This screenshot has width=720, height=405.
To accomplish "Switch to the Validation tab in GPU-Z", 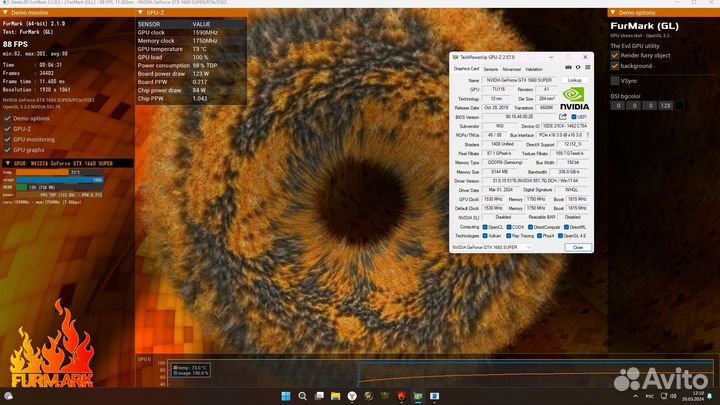I will point(534,69).
